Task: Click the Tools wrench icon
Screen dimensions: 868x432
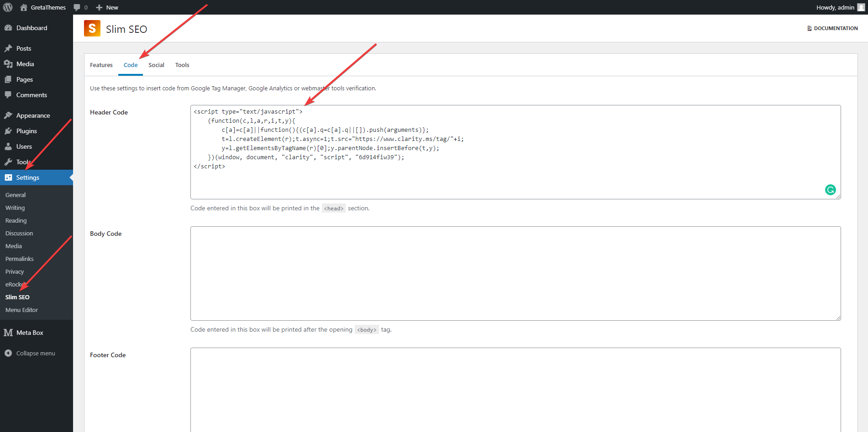Action: [8, 162]
